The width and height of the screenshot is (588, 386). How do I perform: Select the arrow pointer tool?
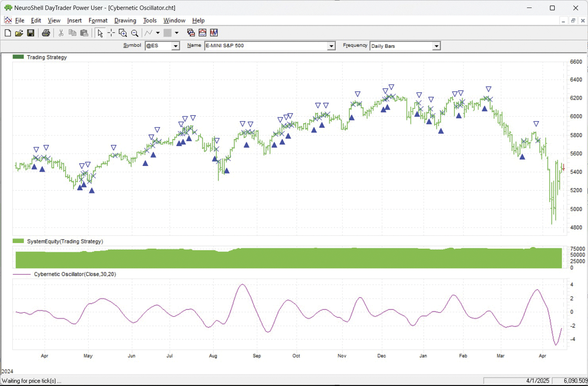pyautogui.click(x=100, y=33)
